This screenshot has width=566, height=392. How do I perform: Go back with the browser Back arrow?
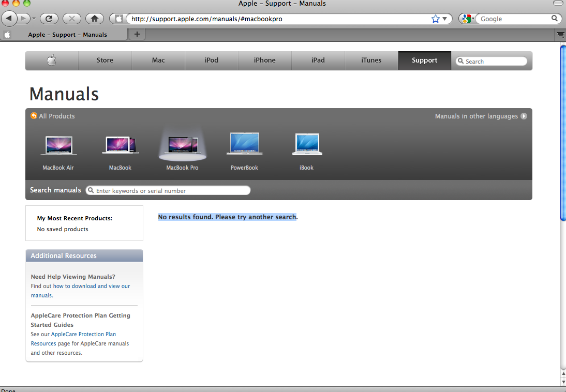coord(9,18)
